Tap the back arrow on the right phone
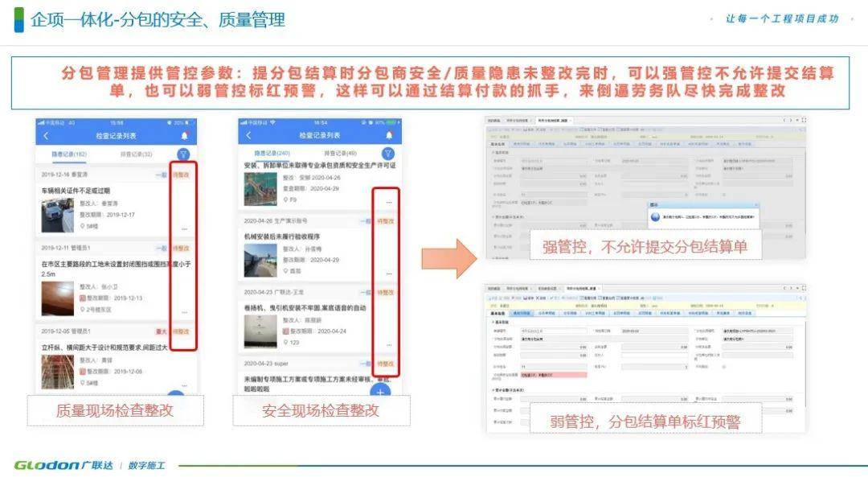Viewport: 868px width, 477px height. pyautogui.click(x=249, y=136)
